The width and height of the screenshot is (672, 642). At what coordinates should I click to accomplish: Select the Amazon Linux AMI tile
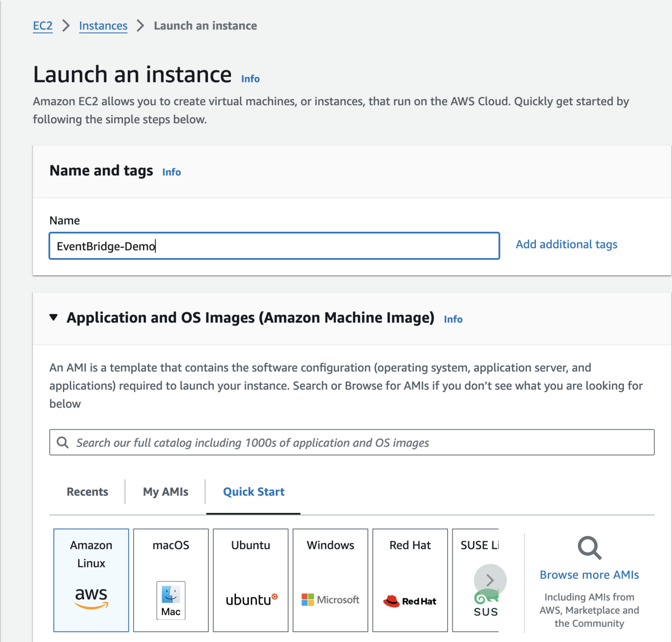pyautogui.click(x=91, y=580)
